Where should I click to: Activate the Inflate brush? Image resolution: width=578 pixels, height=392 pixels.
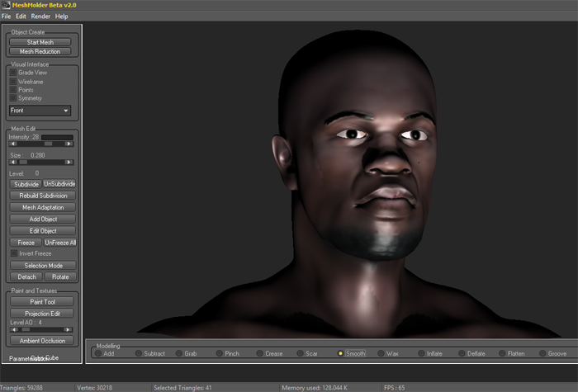click(x=420, y=353)
